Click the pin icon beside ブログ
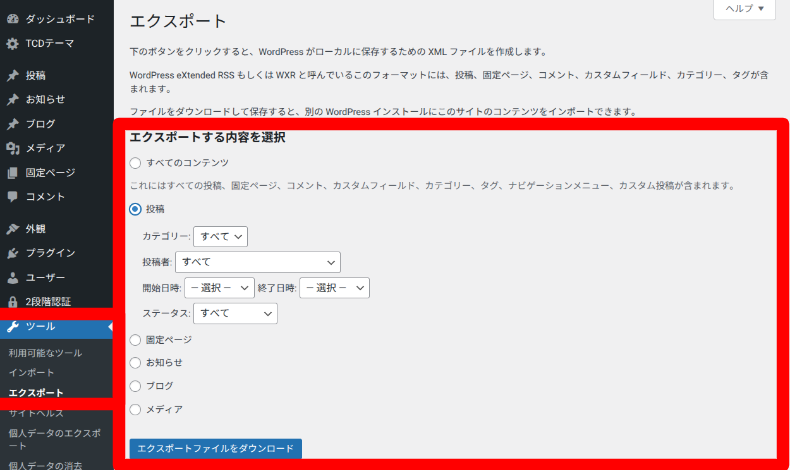790x470 pixels. tap(13, 124)
